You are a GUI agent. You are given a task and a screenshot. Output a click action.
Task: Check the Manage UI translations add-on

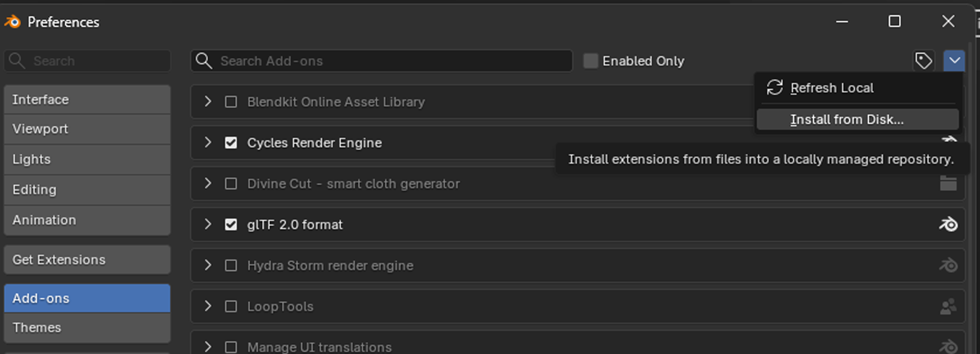(231, 347)
